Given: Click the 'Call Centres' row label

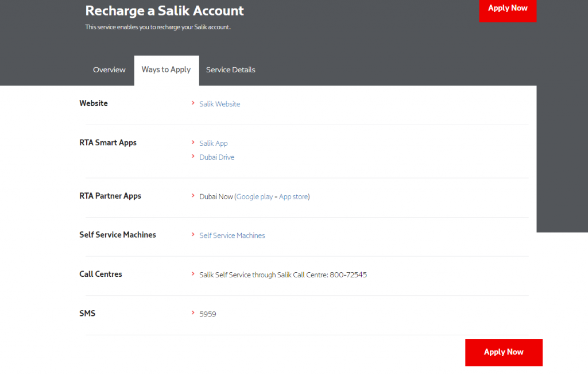Looking at the screenshot, I should pyautogui.click(x=100, y=274).
